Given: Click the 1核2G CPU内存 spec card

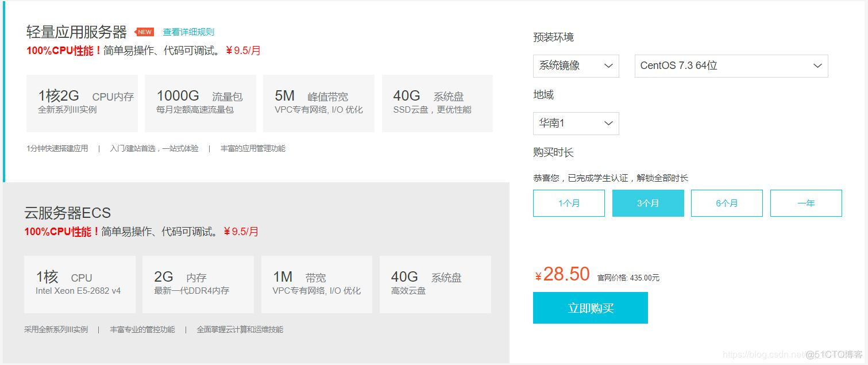Looking at the screenshot, I should click(x=82, y=103).
